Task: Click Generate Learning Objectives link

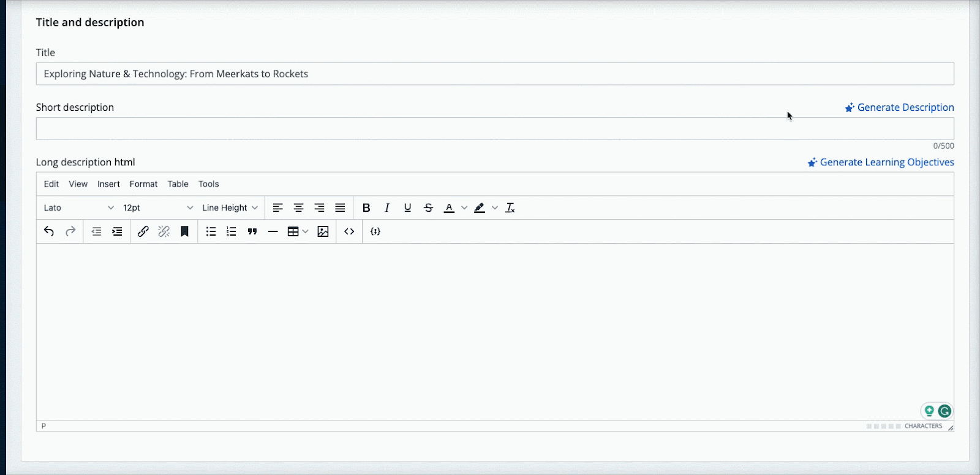Action: point(881,162)
